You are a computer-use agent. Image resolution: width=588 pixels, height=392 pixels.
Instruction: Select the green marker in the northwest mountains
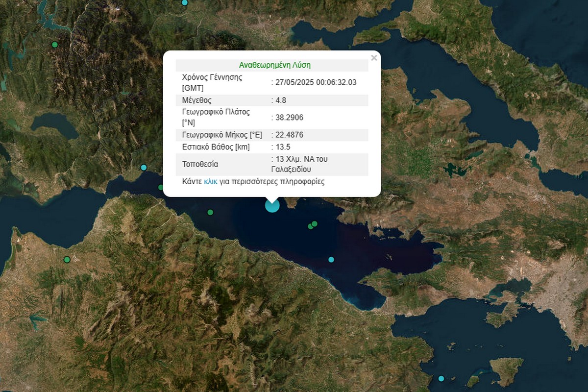[55, 45]
